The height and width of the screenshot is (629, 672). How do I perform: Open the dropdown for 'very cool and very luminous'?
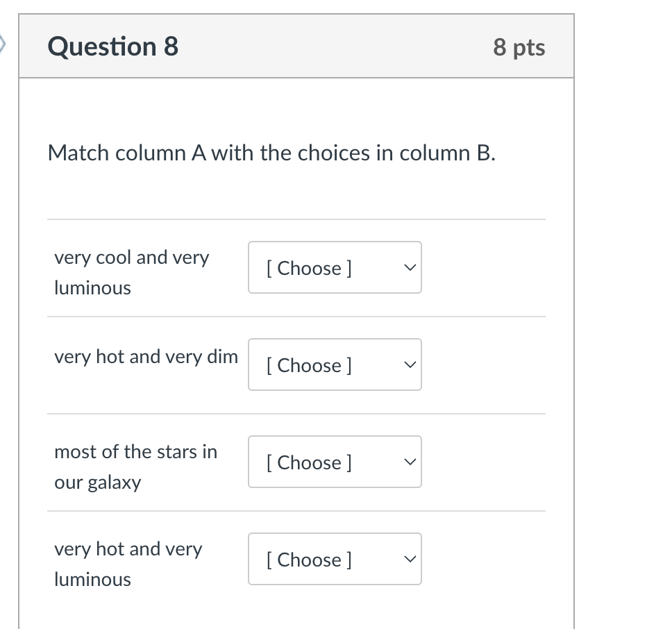pyautogui.click(x=335, y=267)
